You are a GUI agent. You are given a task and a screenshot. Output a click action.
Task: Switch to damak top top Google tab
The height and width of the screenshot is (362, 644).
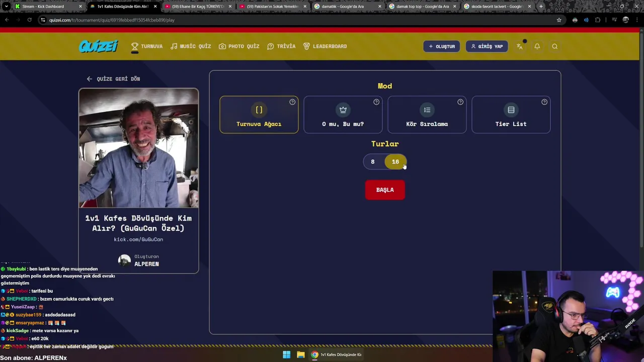point(422,7)
